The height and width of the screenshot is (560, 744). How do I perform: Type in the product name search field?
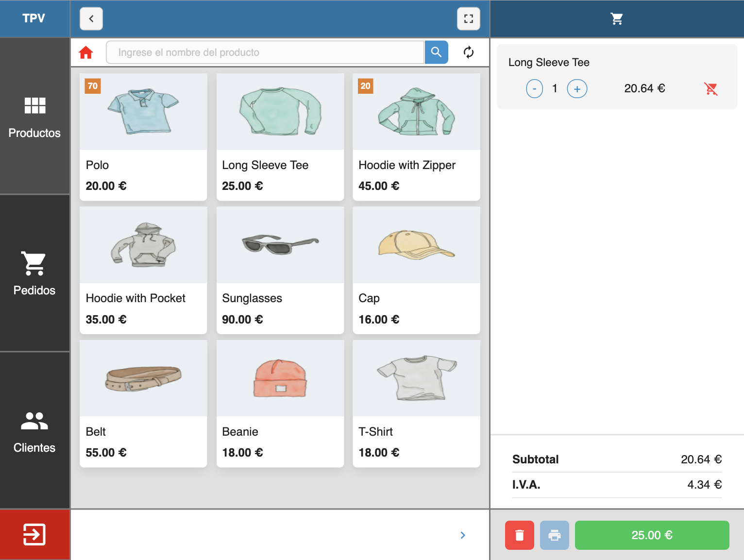tap(265, 52)
